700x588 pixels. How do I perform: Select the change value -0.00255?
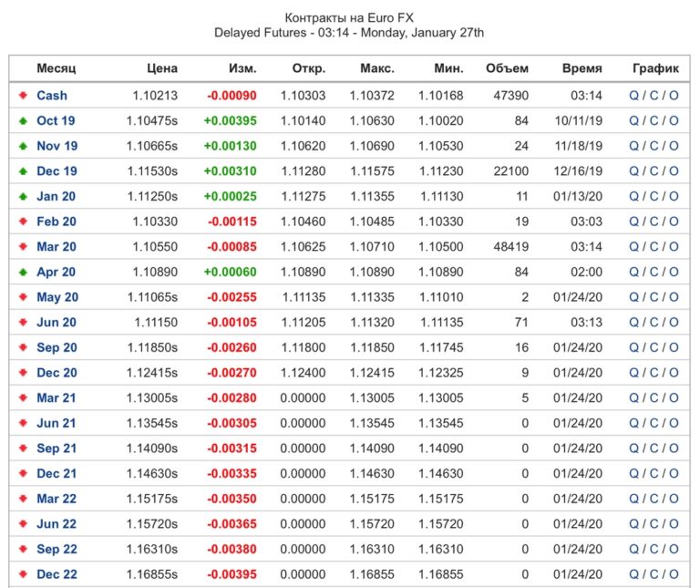click(232, 297)
